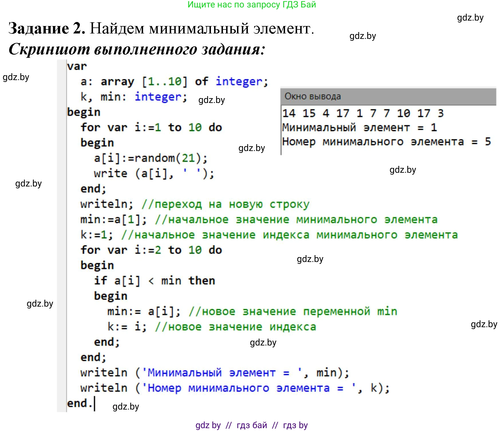Click the 'Задание 2.' bold heading
The width and height of the screenshot is (504, 431).
click(47, 28)
